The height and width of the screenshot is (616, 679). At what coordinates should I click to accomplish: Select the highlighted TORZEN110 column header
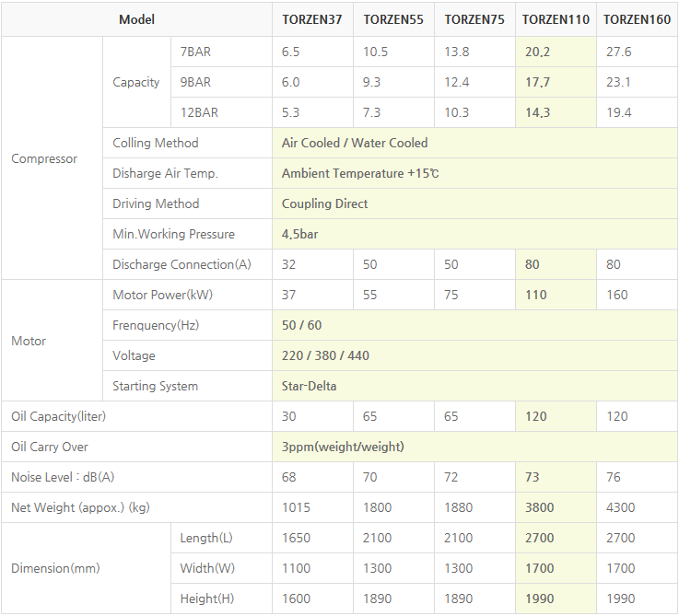[556, 19]
